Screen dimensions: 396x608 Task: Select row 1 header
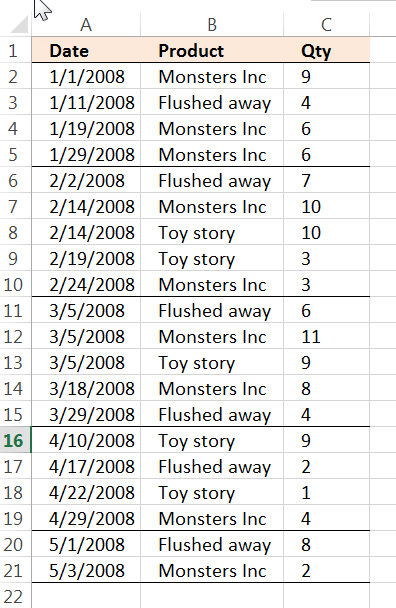(15, 50)
